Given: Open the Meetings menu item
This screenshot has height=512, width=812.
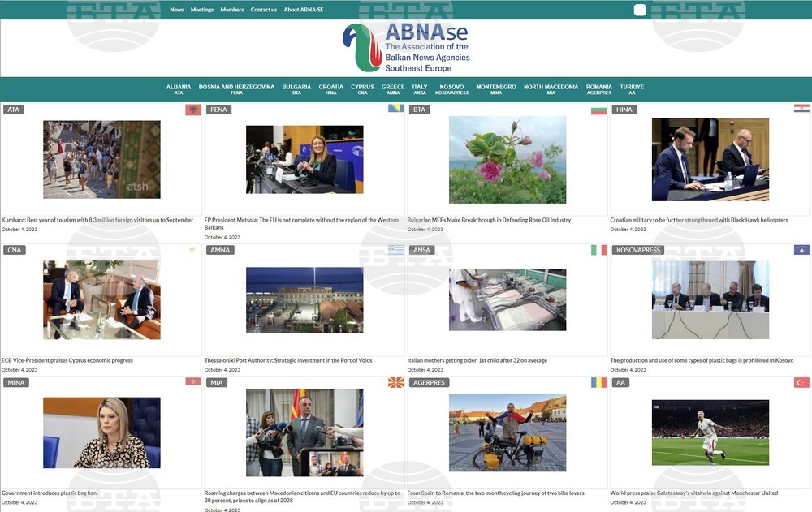Looking at the screenshot, I should click(x=202, y=10).
